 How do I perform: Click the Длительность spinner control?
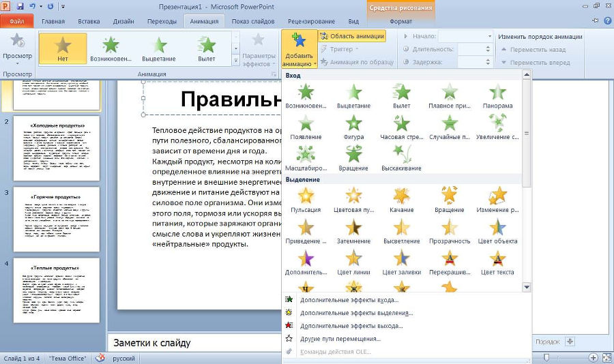[488, 49]
